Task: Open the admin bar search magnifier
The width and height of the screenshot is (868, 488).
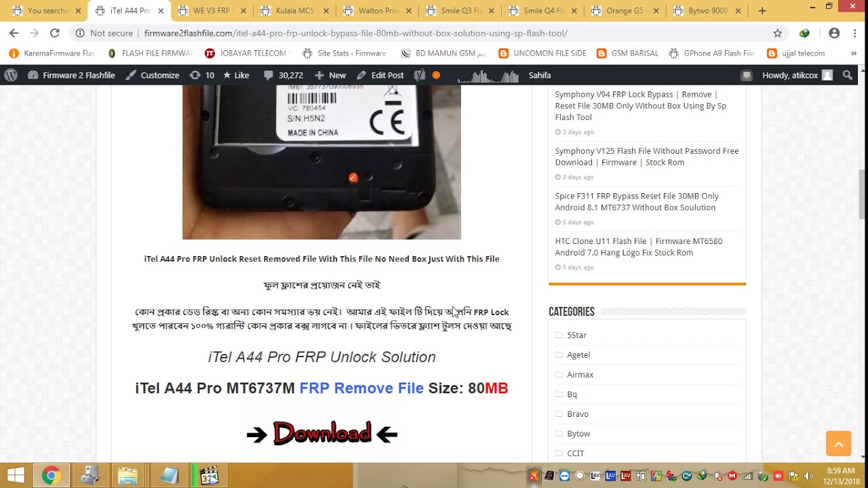Action: 848,75
